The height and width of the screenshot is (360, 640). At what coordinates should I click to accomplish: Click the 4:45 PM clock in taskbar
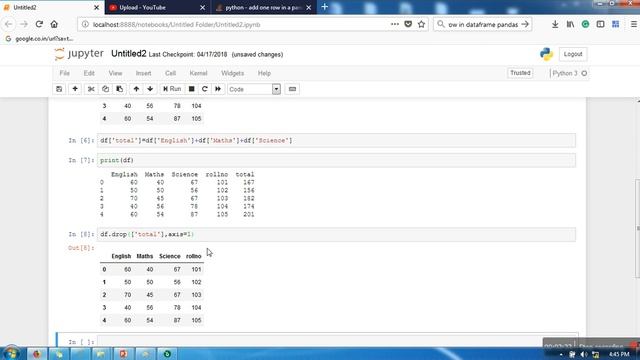coord(619,354)
